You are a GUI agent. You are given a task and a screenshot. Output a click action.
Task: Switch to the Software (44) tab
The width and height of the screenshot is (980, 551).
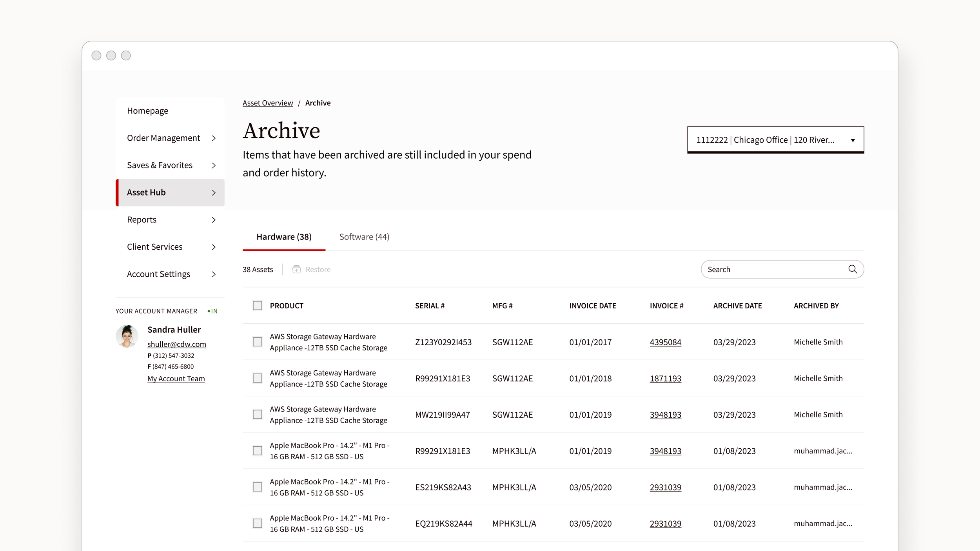coord(364,237)
